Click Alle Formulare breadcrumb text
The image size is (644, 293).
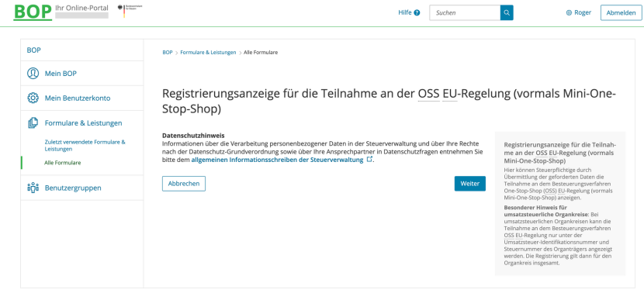261,53
